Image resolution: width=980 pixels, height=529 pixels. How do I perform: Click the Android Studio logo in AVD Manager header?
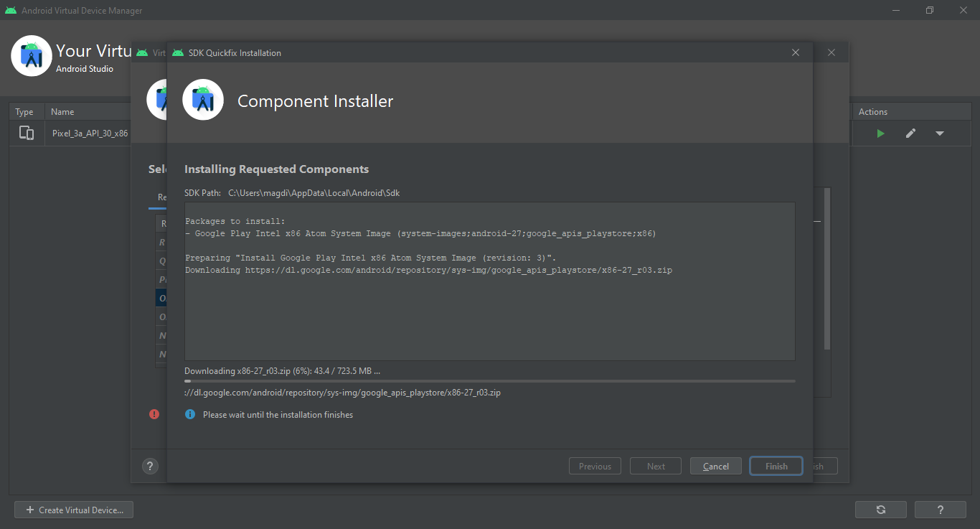[32, 55]
